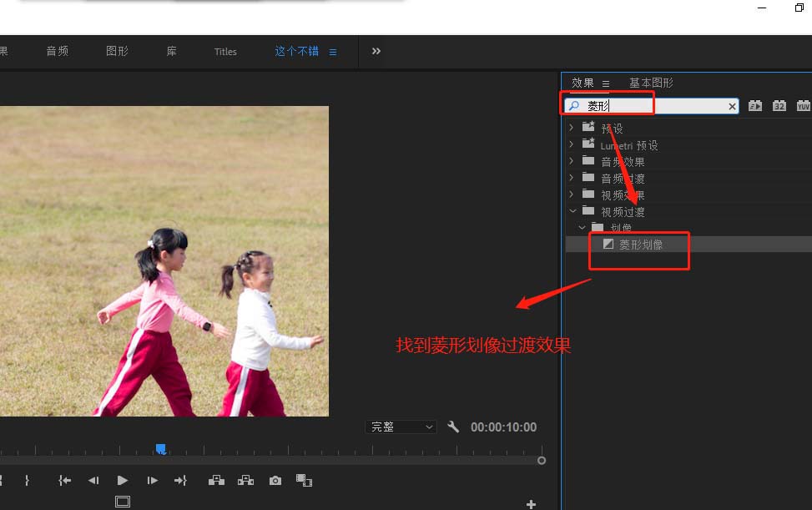Open the Comparison View button

304,481
